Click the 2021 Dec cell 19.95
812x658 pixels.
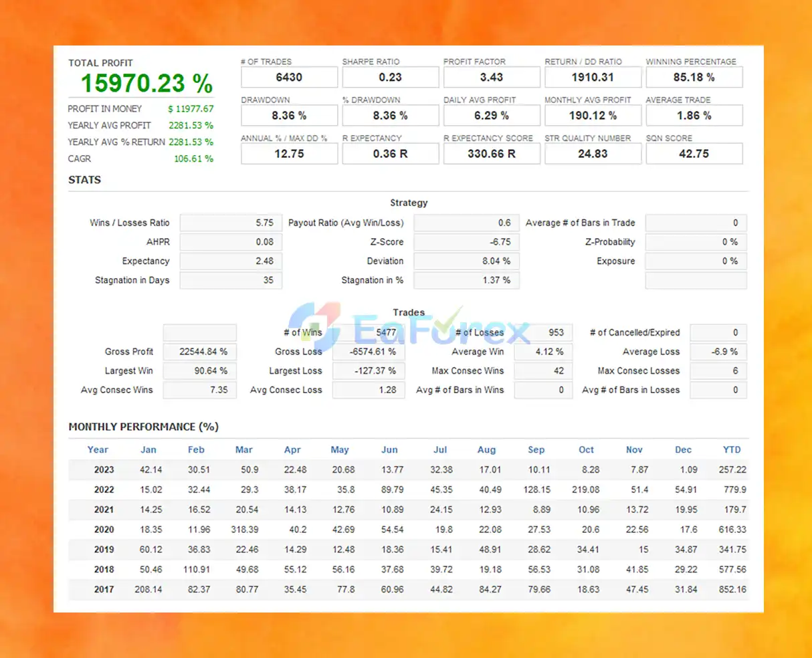click(x=686, y=510)
